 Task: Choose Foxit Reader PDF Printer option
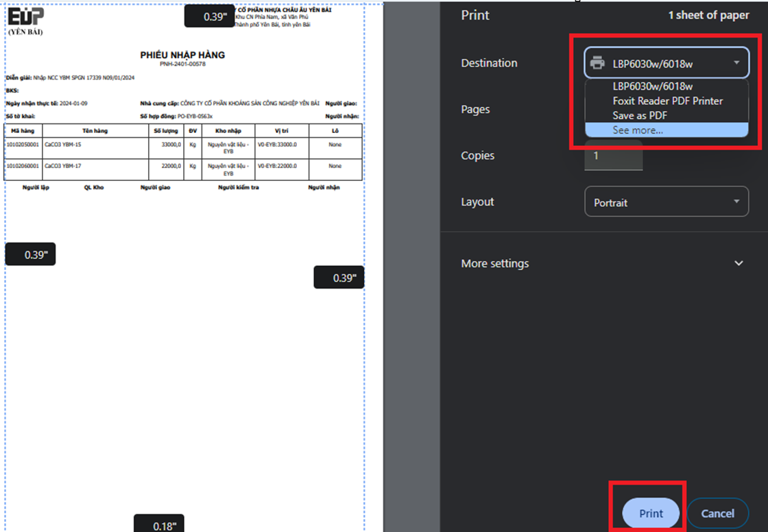667,101
